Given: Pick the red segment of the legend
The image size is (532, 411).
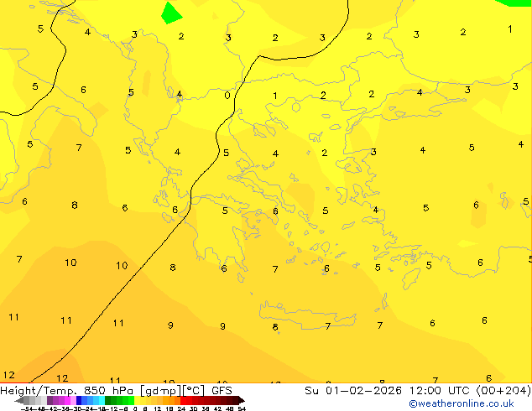Looking at the screenshot, I should tap(193, 401).
